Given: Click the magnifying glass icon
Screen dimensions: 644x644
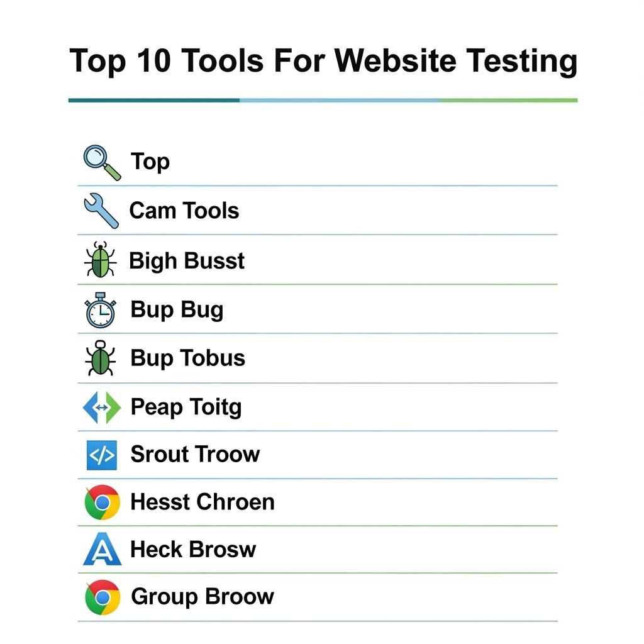Looking at the screenshot, I should (x=101, y=162).
